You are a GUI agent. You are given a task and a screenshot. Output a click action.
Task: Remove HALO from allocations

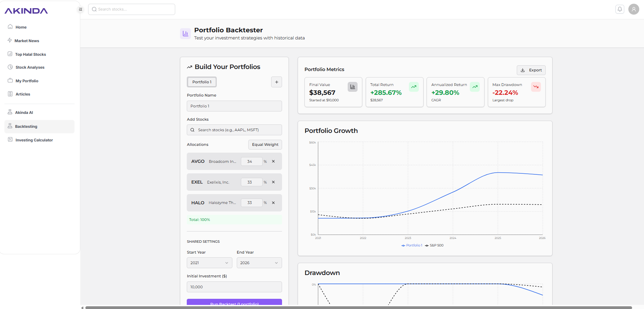click(x=273, y=203)
